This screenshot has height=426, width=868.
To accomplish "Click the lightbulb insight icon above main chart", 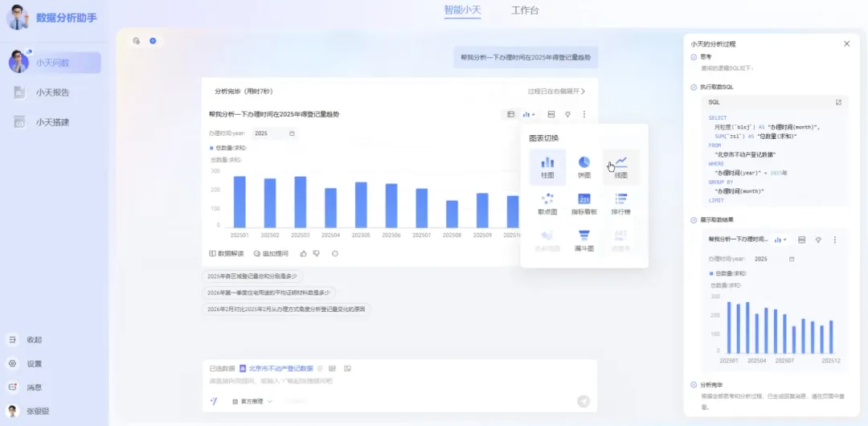I will click(568, 114).
